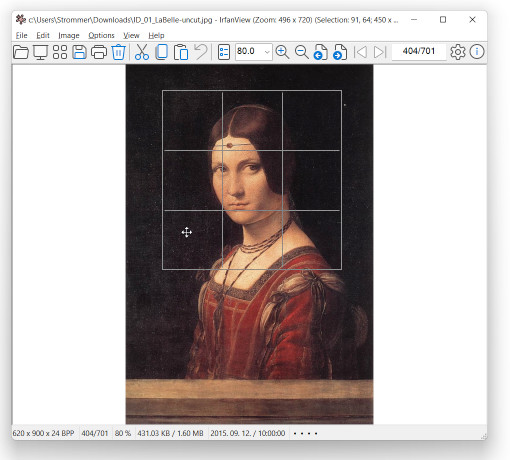Open the View menu

[x=131, y=35]
